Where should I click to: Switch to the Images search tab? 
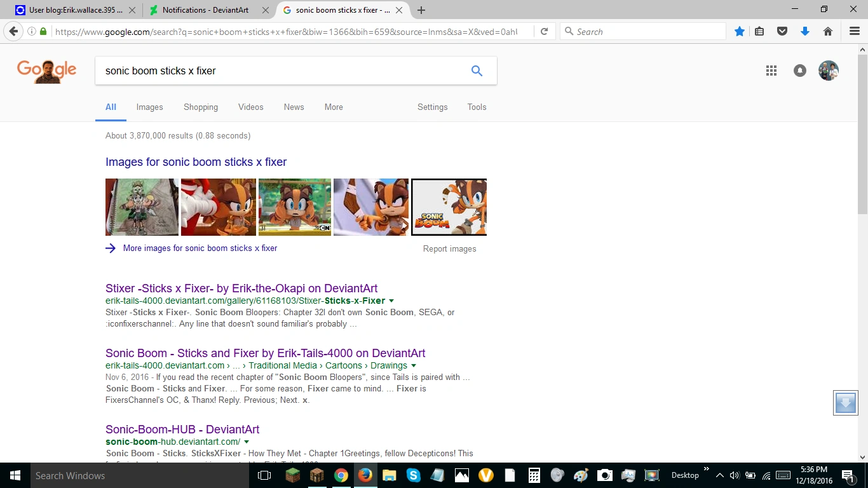point(150,107)
